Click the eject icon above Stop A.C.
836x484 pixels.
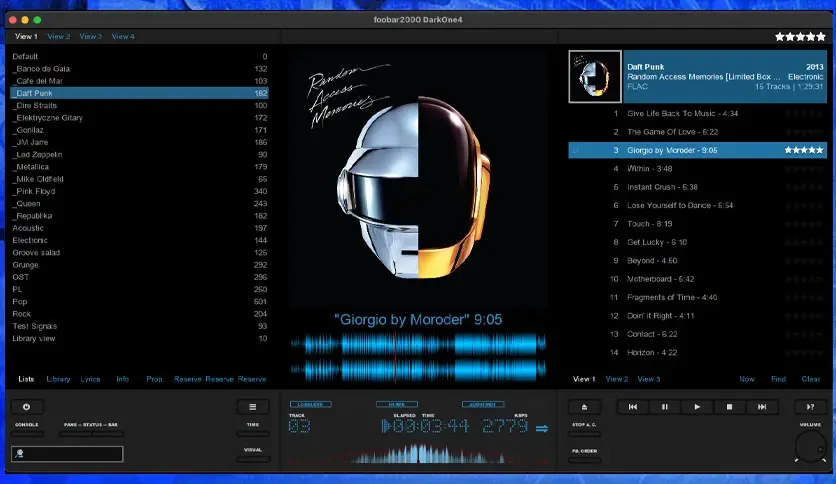pos(584,407)
